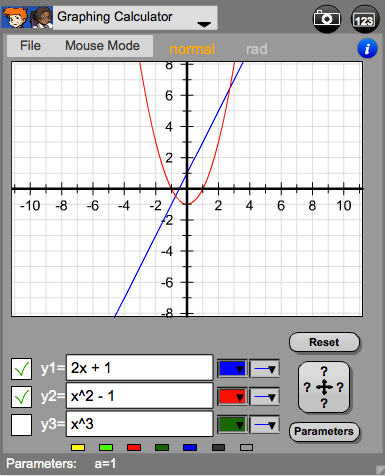The width and height of the screenshot is (385, 476).
Task: Select the dark green color swatch
Action: pyautogui.click(x=162, y=447)
